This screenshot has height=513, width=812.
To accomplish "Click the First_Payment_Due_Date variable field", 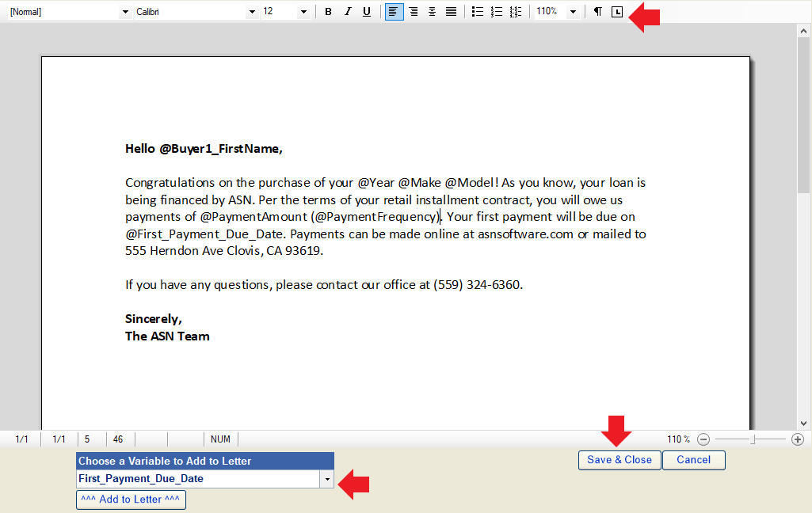I will coord(198,479).
